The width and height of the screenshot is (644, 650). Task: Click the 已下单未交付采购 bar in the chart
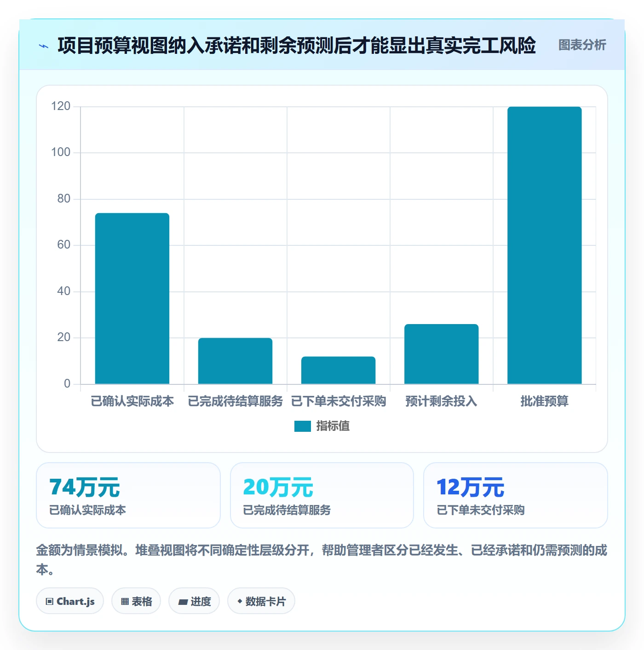click(x=339, y=370)
